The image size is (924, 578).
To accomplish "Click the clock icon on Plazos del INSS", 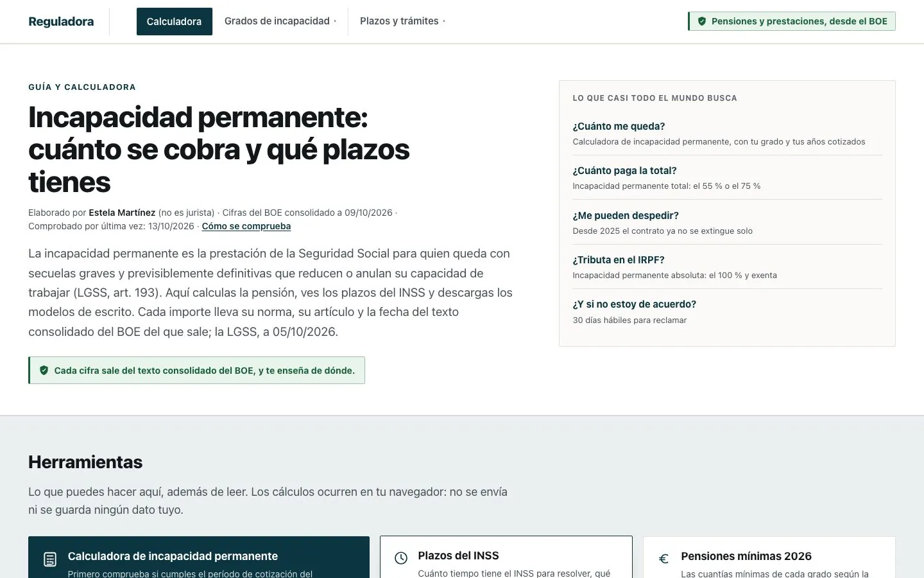I will [401, 558].
